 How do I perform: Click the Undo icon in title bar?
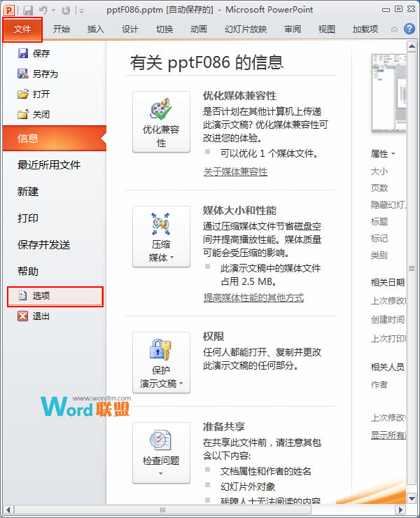coord(43,10)
